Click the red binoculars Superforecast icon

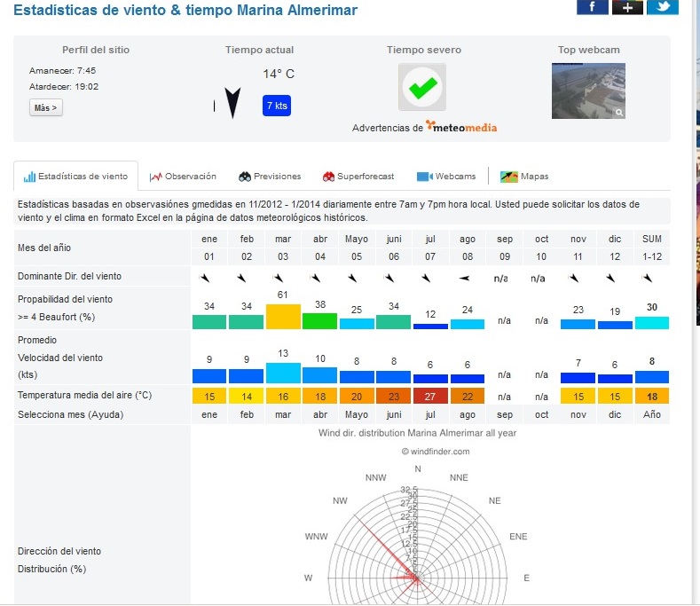328,177
